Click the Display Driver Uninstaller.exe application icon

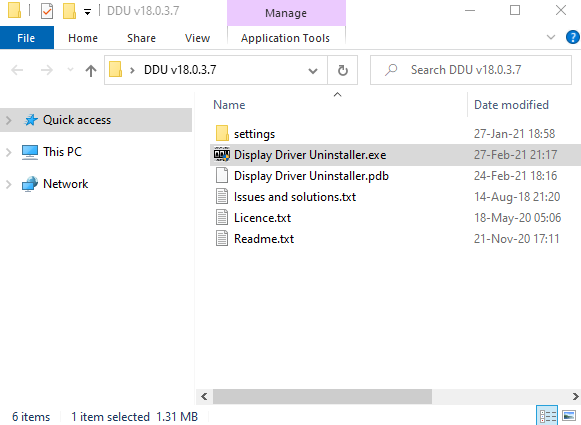point(222,155)
